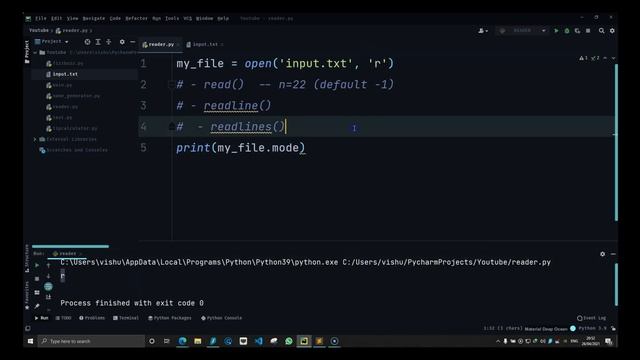Click Run with Coverage icon in toolbar
Screen dimensions: 640x360
(x=577, y=31)
